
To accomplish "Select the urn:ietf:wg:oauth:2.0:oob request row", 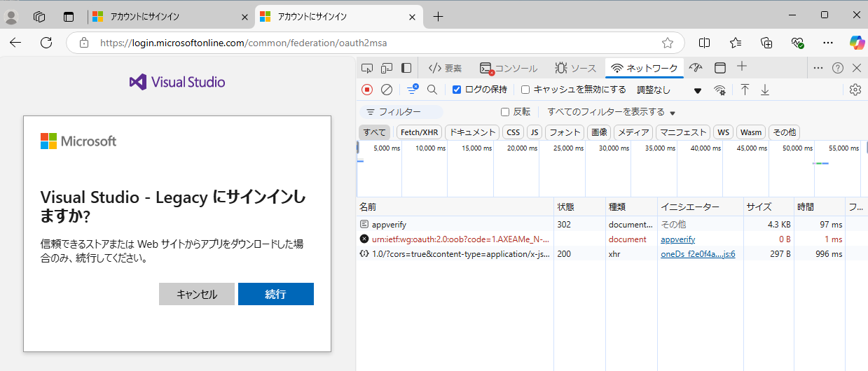I will [612, 239].
